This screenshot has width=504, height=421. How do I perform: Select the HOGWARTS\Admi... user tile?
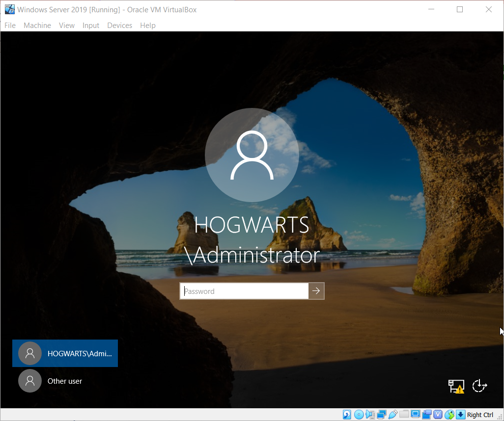coord(65,353)
